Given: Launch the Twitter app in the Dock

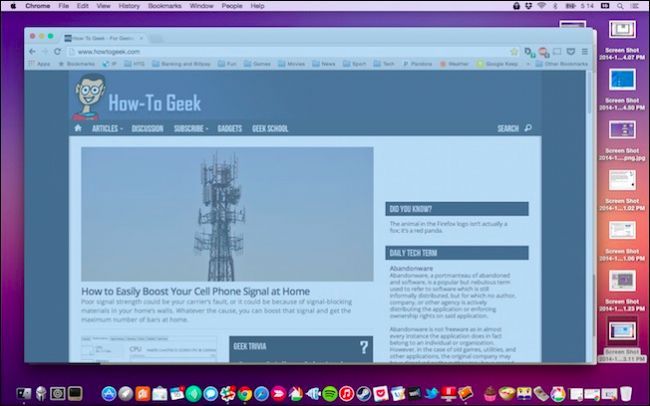Looking at the screenshot, I should 432,393.
